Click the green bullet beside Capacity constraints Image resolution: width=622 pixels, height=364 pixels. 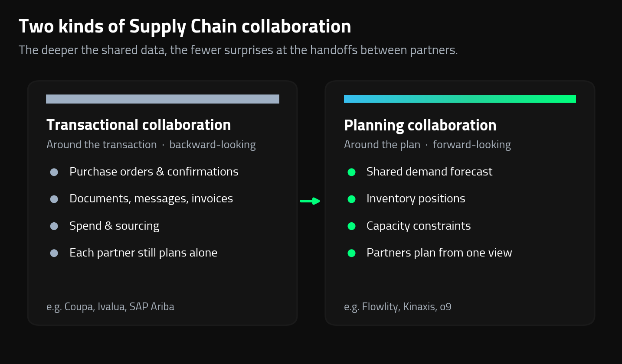pos(352,226)
